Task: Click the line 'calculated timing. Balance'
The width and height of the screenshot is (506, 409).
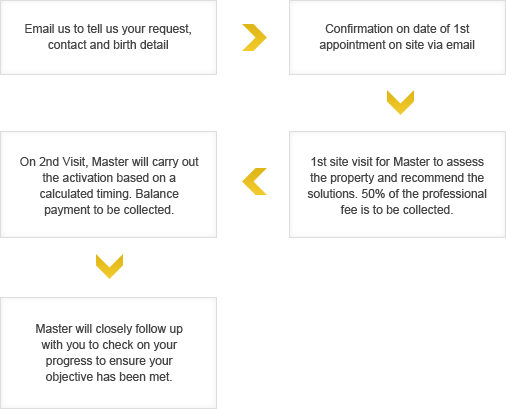Action: click(109, 194)
